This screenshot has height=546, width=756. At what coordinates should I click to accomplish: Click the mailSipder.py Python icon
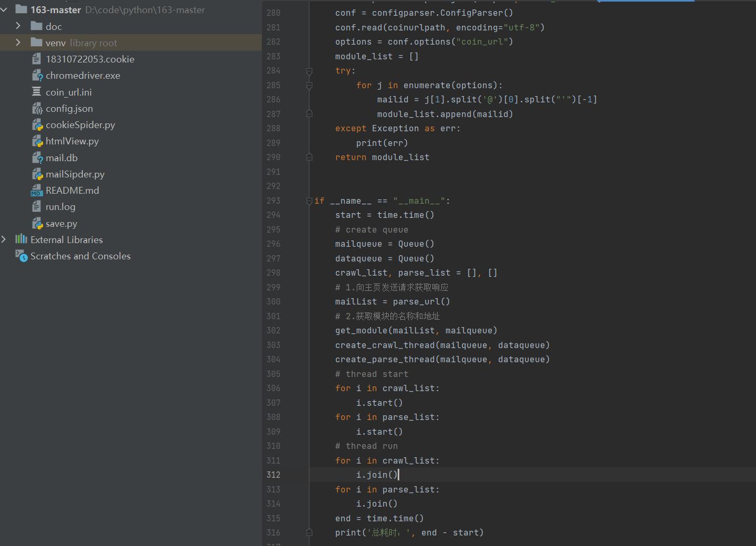(x=37, y=174)
